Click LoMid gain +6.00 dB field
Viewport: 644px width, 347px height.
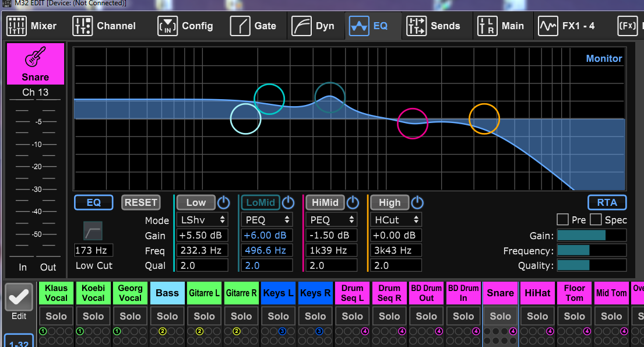tap(266, 235)
